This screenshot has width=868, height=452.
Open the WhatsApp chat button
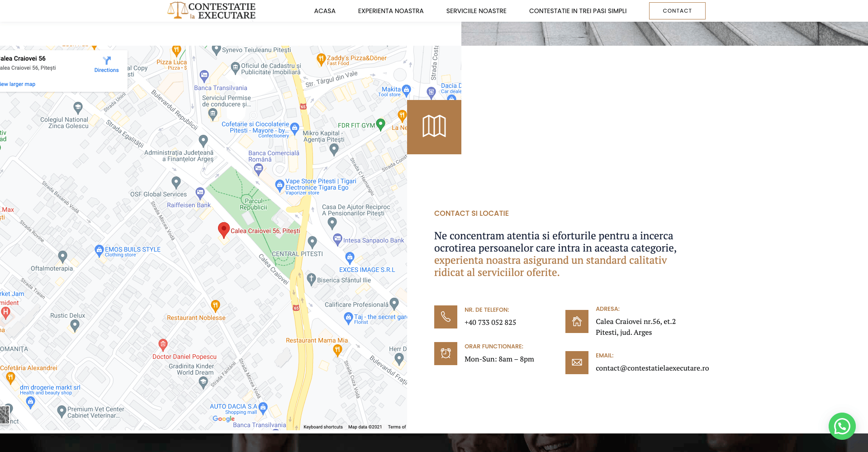coord(842,426)
